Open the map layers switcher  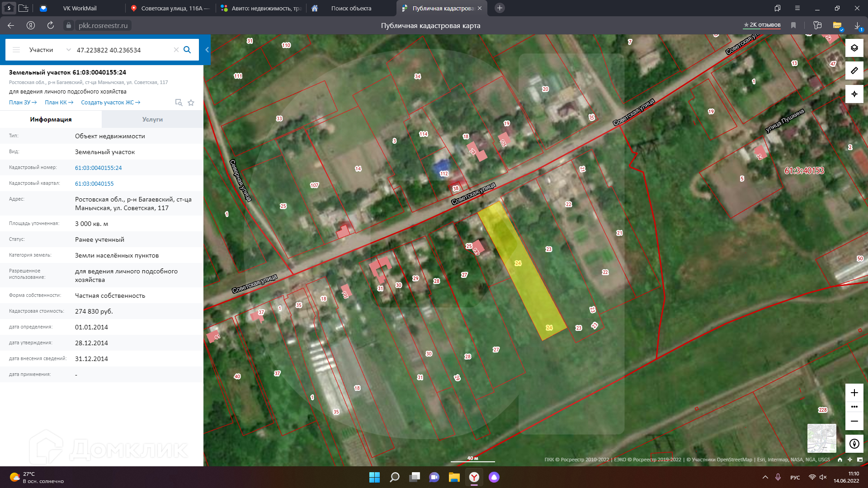(854, 48)
